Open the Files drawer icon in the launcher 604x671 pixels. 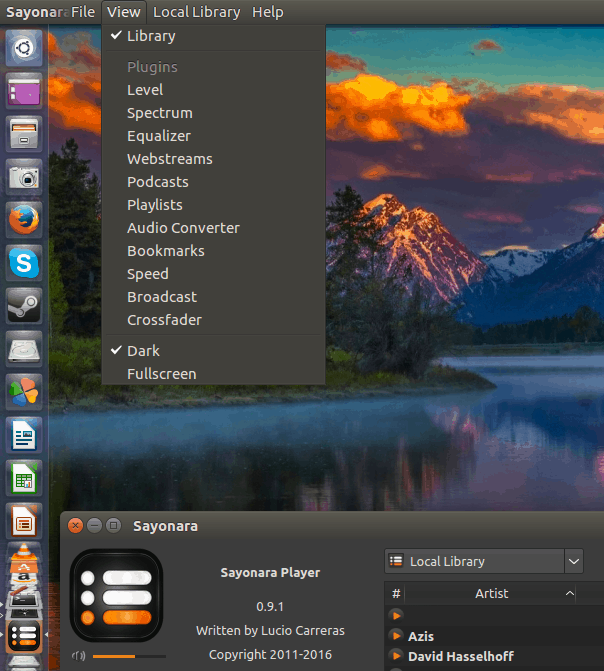tap(24, 134)
